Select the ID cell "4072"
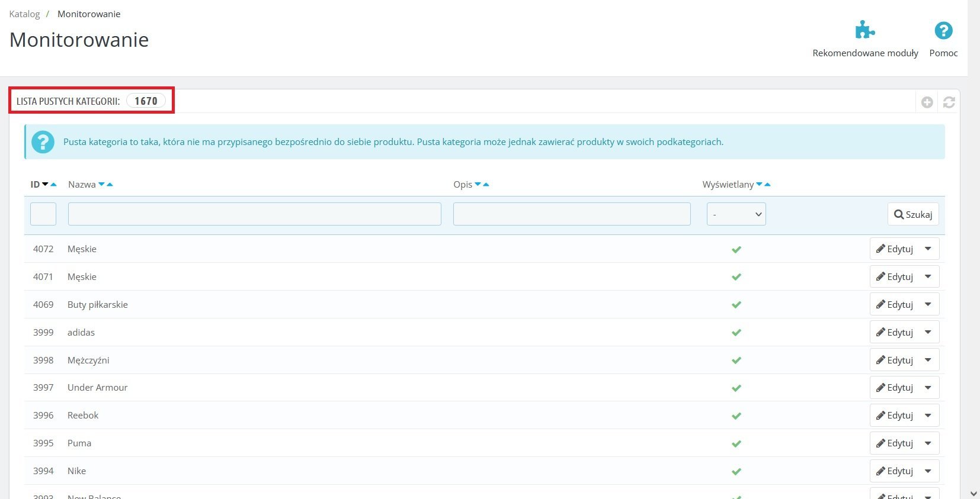 point(43,249)
